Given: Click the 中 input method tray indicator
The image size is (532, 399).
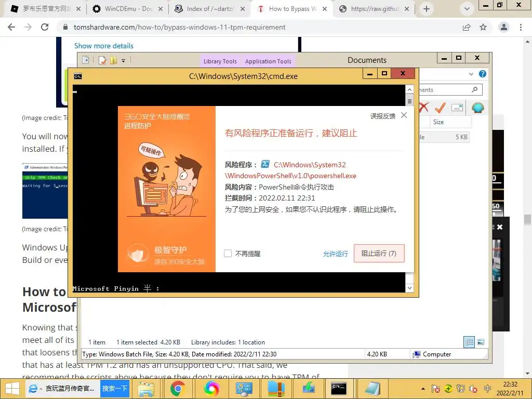Looking at the screenshot, I should pos(487,389).
